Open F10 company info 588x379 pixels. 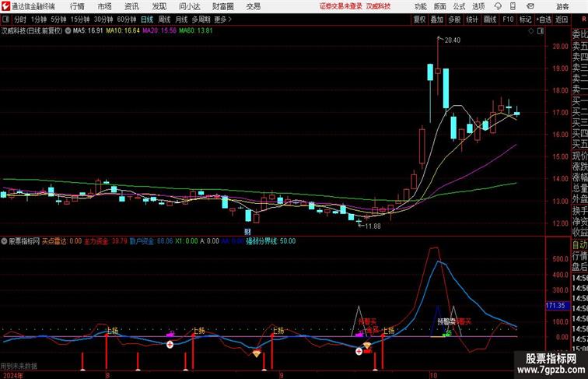[x=508, y=19]
